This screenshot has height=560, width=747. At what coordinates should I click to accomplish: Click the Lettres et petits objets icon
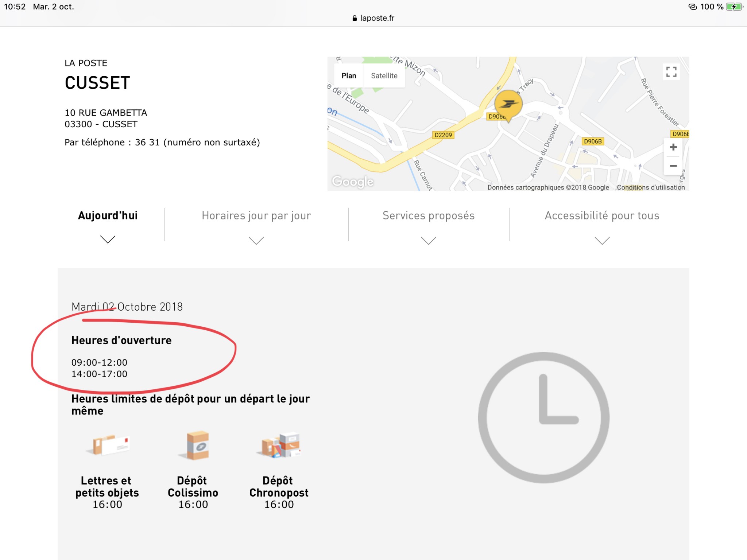pyautogui.click(x=108, y=444)
